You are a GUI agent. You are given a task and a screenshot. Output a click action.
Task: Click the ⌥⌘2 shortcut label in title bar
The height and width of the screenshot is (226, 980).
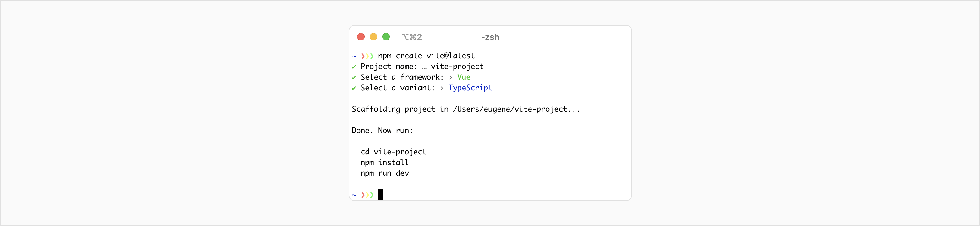point(411,37)
